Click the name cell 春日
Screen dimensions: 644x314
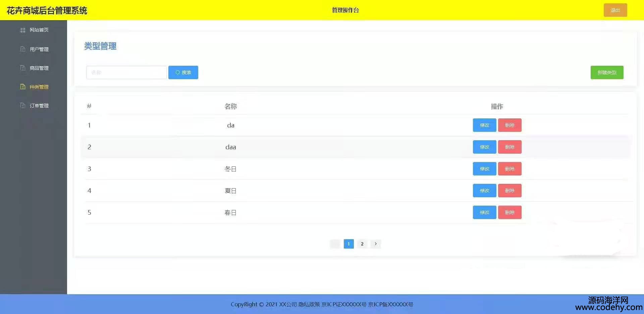tap(230, 213)
